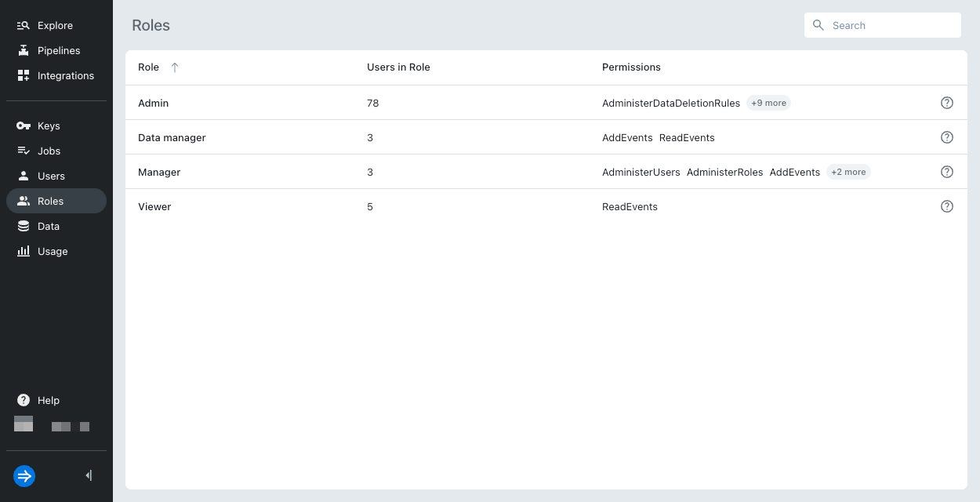Click user count 3 in Manager row
This screenshot has height=502, width=980.
click(x=370, y=172)
